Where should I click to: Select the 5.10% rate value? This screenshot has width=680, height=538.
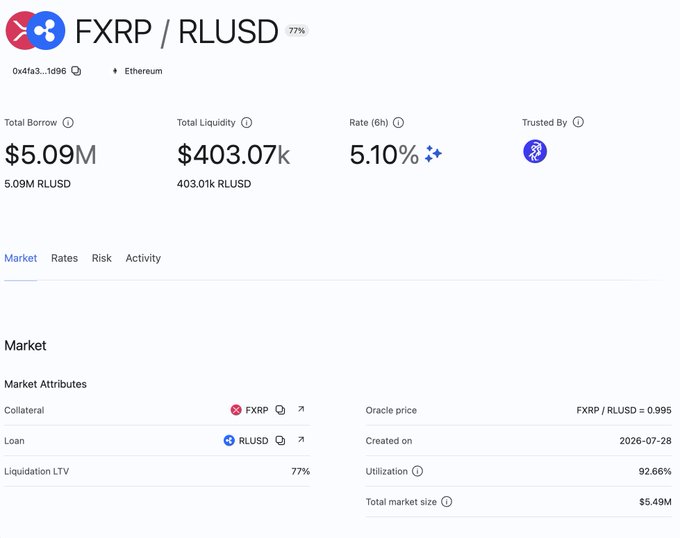384,155
